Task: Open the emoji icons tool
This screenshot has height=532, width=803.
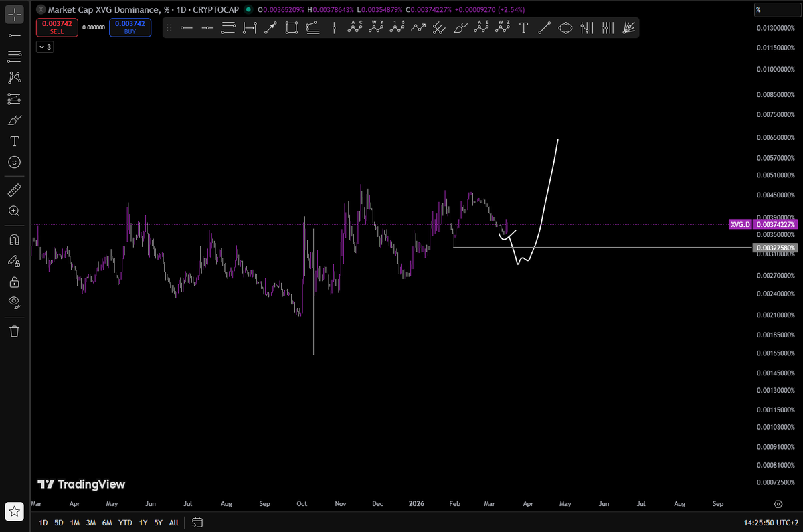Action: click(14, 163)
